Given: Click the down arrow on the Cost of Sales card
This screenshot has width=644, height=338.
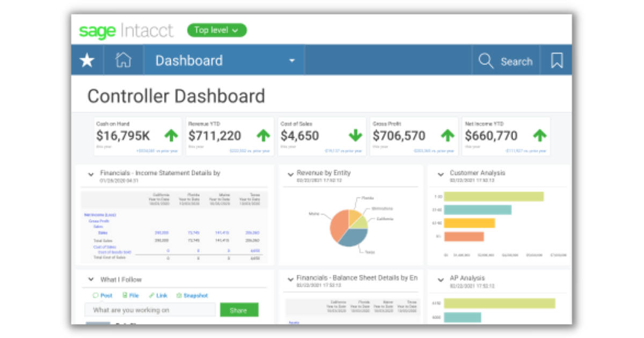Looking at the screenshot, I should (x=355, y=135).
